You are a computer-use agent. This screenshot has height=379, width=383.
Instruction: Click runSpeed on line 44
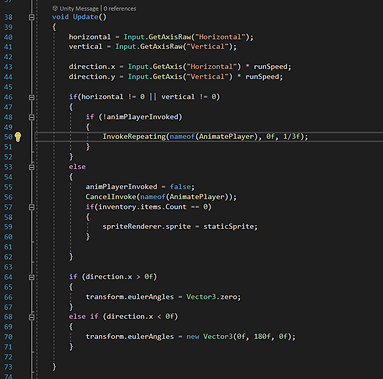262,77
